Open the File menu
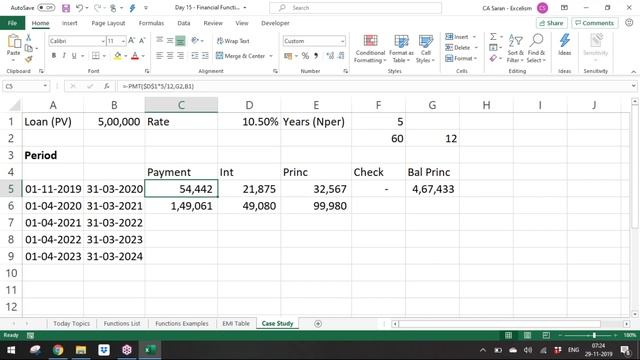Viewport: 640px width, 360px height. (x=12, y=23)
